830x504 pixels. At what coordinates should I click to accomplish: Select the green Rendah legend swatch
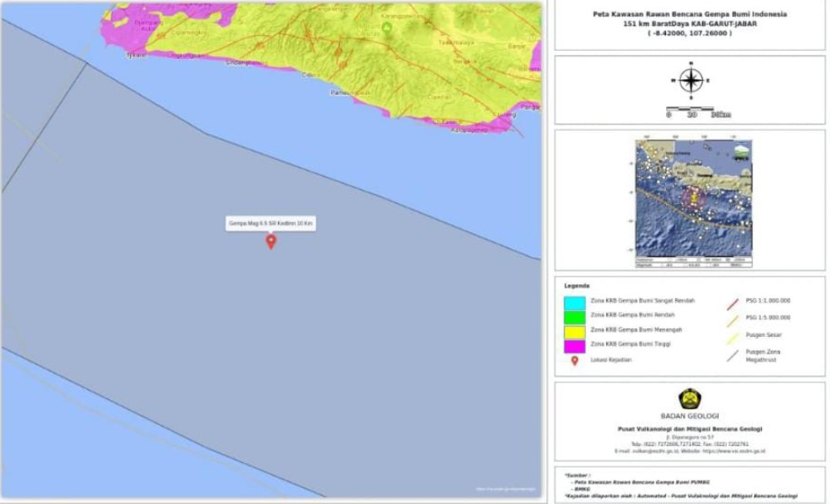tap(574, 318)
